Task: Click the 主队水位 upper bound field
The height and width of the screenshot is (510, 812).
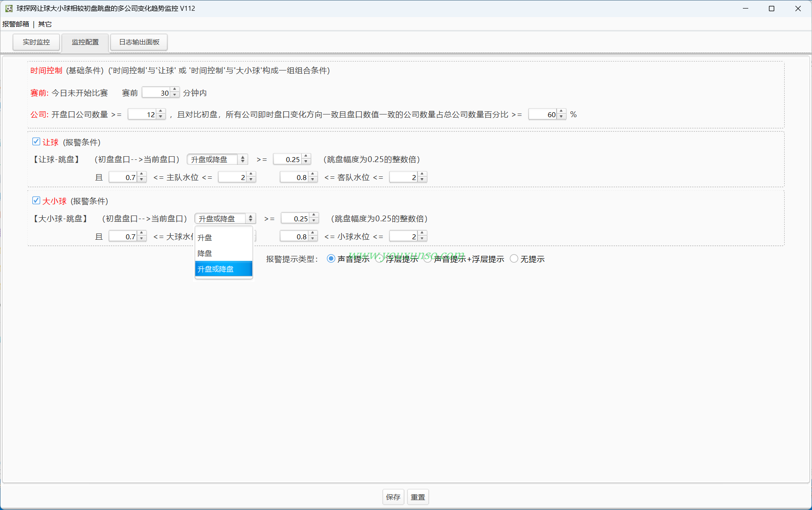Action: [233, 177]
